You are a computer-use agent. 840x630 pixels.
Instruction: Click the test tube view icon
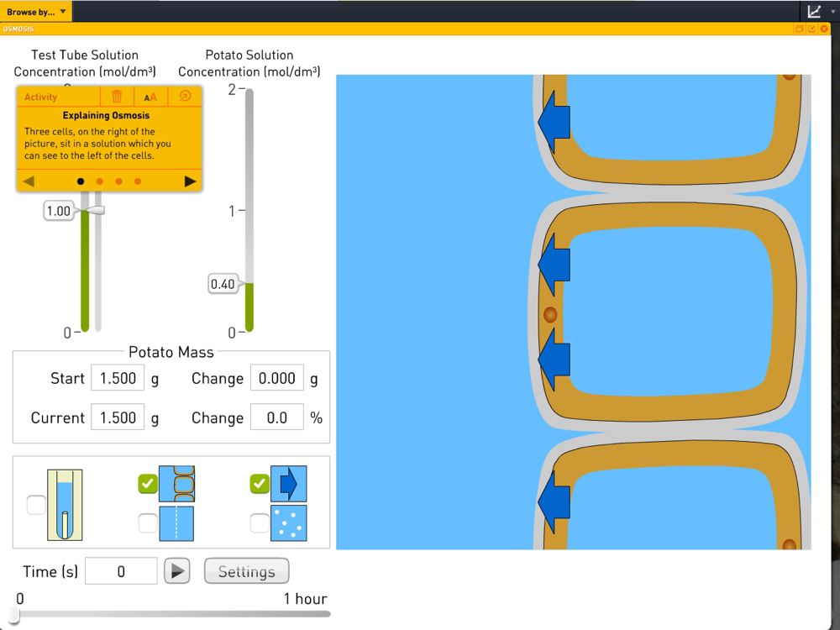point(65,505)
